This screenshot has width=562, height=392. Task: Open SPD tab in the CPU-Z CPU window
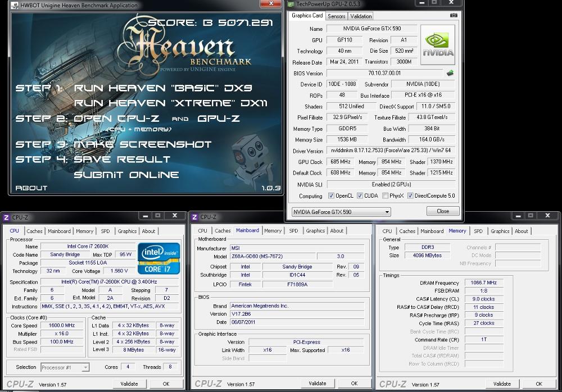click(x=106, y=231)
